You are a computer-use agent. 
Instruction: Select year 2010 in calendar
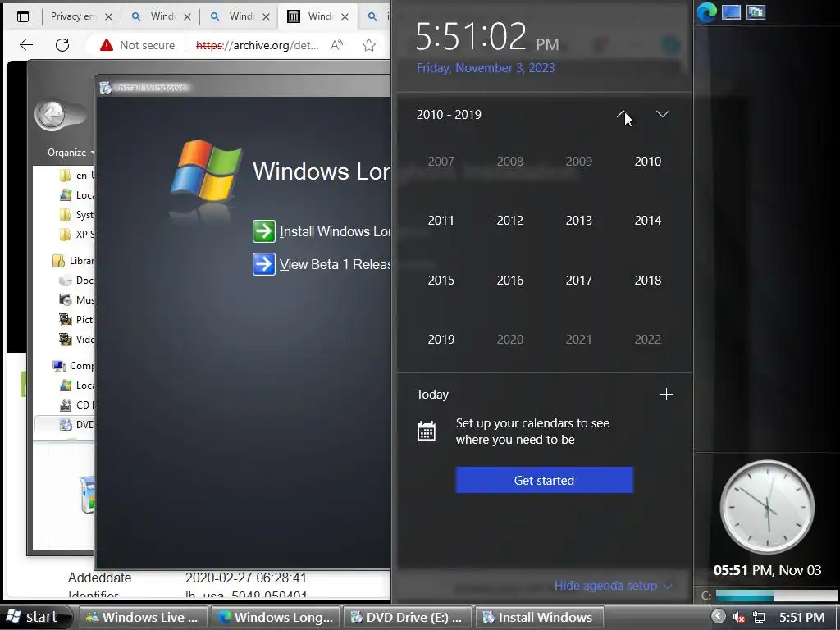[x=648, y=162]
